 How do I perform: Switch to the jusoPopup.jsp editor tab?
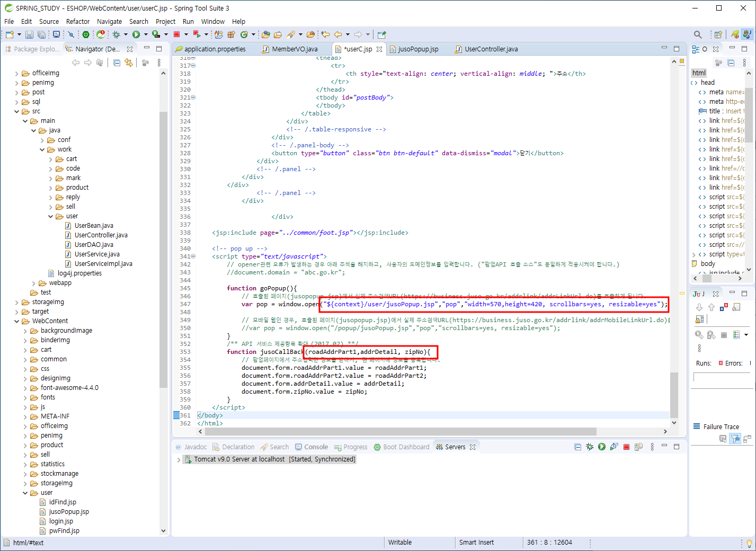pyautogui.click(x=414, y=49)
